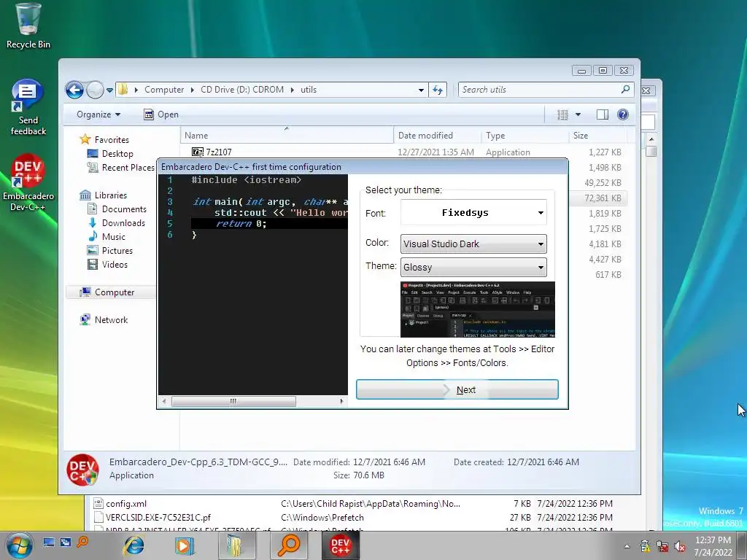Open the Font dropdown showing Fixedsys
747x560 pixels.
tap(473, 212)
